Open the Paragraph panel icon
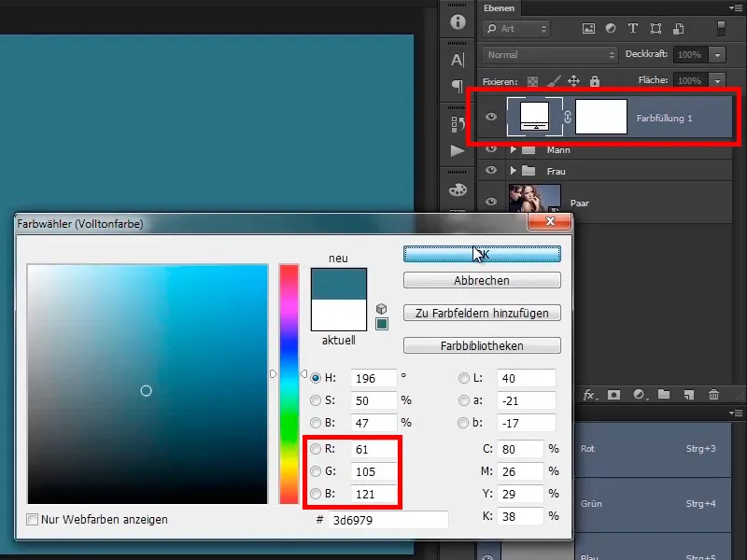Viewport: 747px width, 560px height. (458, 86)
